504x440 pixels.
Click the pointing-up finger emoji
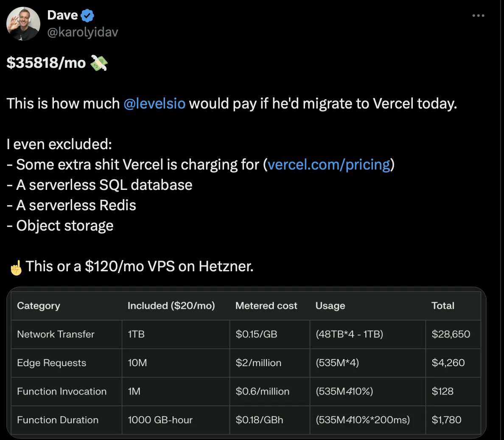click(x=15, y=267)
